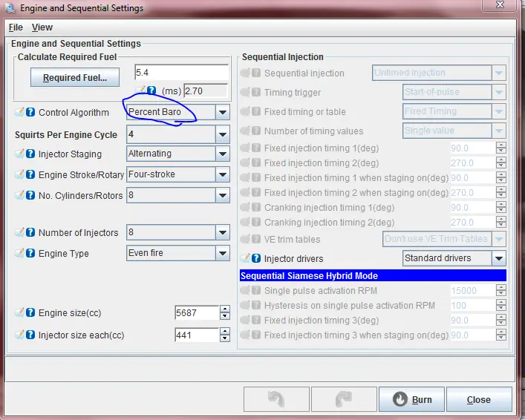Open the VE trim tables dropdown

[x=444, y=239]
